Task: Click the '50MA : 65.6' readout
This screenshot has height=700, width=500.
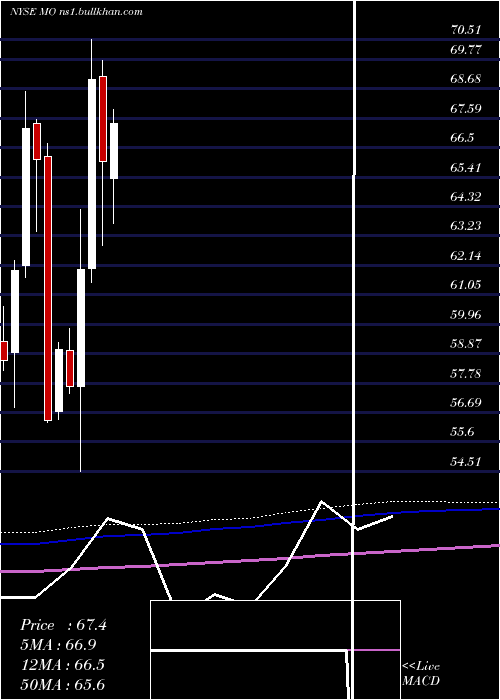Action: 62,684
